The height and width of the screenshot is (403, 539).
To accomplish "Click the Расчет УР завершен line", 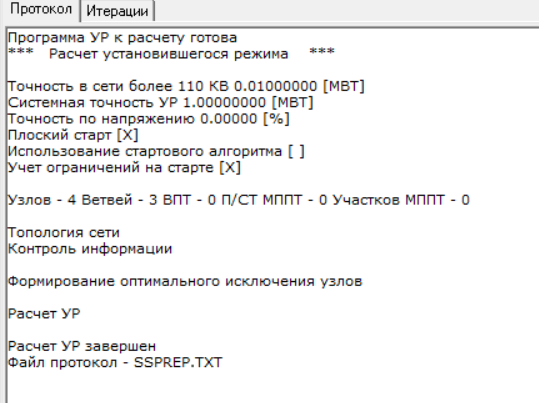I will [x=82, y=346].
